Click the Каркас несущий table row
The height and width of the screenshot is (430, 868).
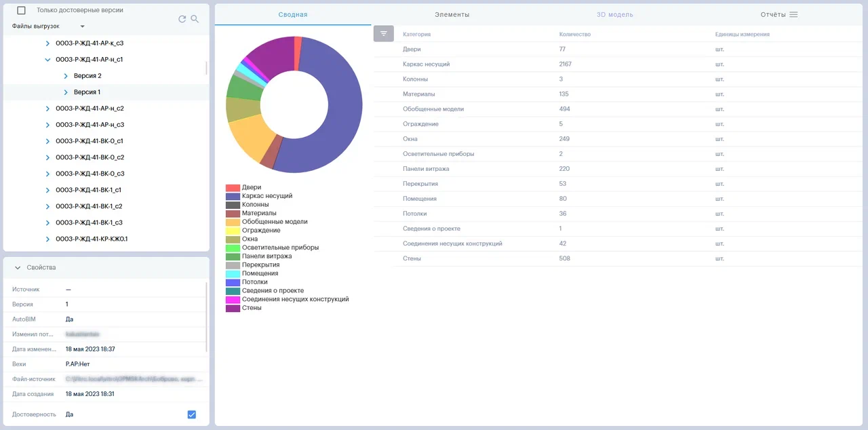pos(426,64)
